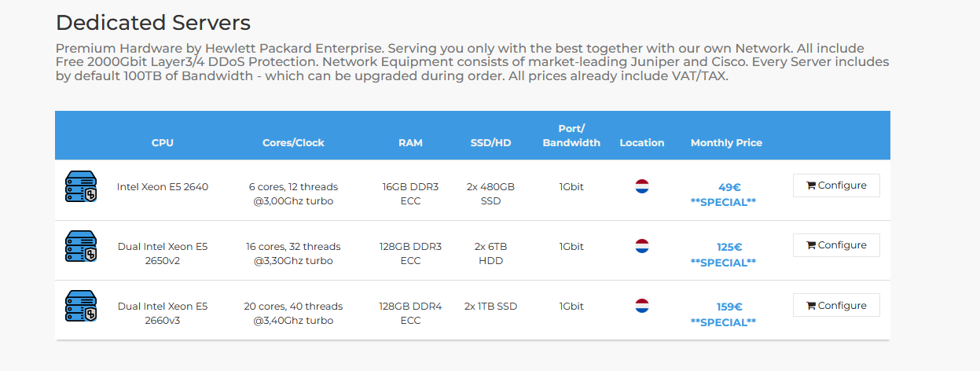Image resolution: width=980 pixels, height=371 pixels.
Task: Click the CPU column header
Action: [x=163, y=143]
